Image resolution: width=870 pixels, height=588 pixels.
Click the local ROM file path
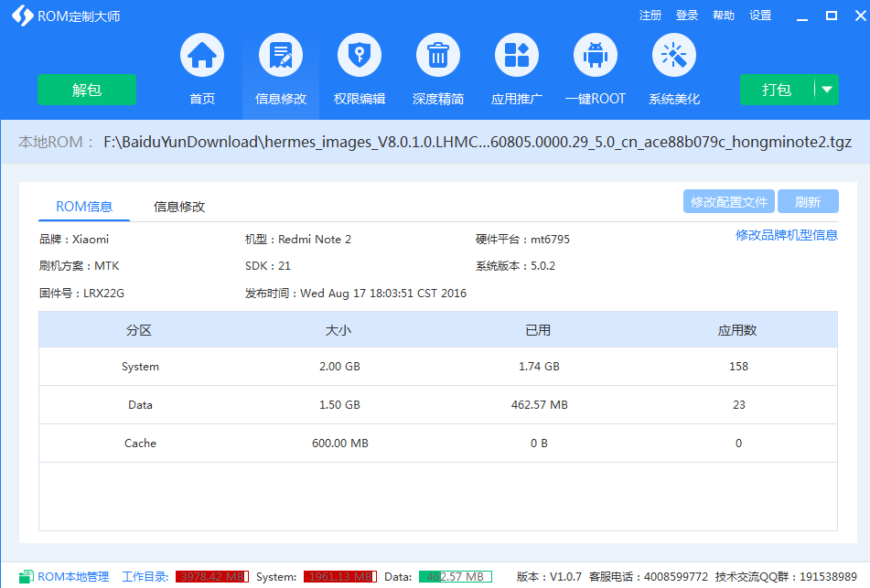coord(478,142)
